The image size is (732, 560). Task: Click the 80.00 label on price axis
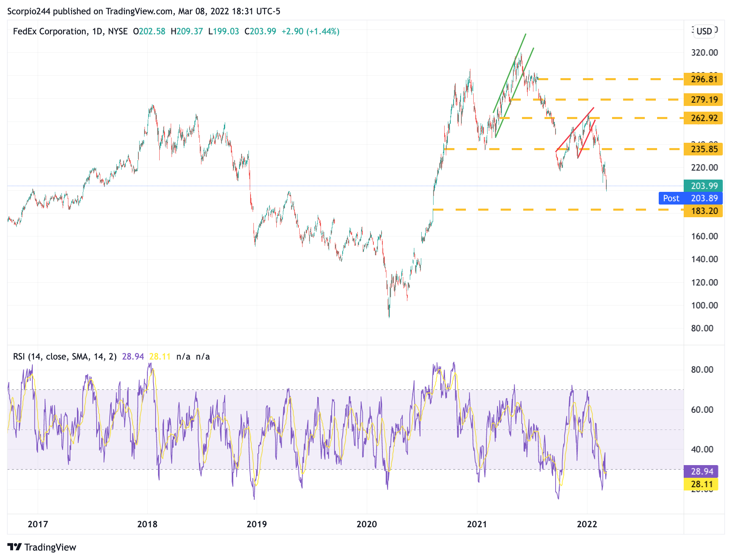tap(702, 328)
